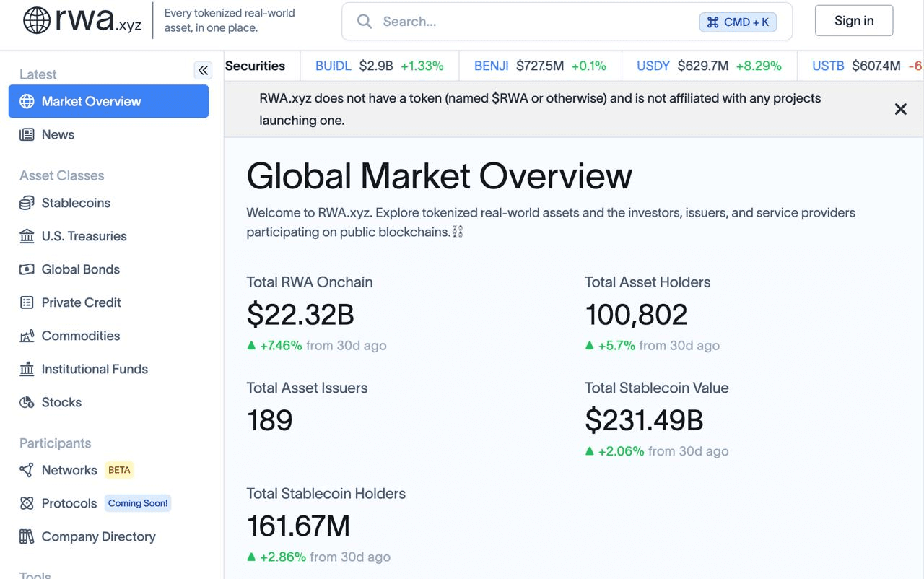The height and width of the screenshot is (579, 924).
Task: Click the Stablecoins coin-stack icon
Action: click(27, 203)
